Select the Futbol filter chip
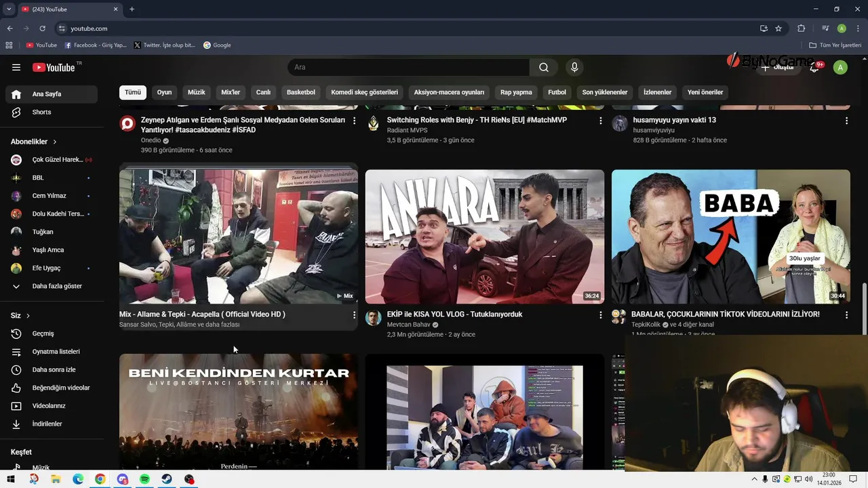 click(x=557, y=92)
